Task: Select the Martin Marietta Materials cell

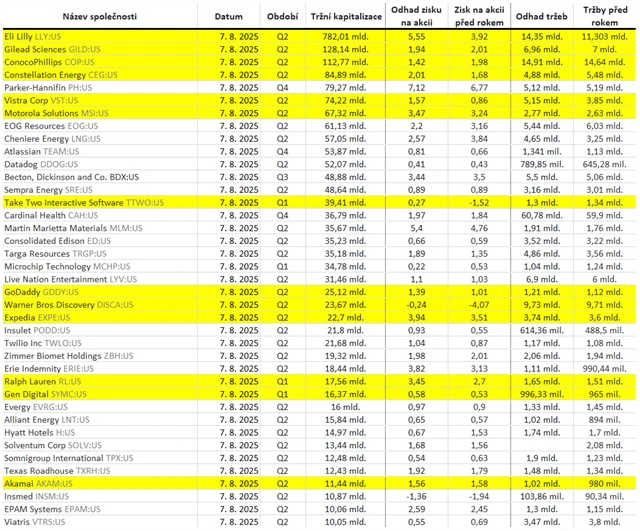Action: tap(100, 228)
